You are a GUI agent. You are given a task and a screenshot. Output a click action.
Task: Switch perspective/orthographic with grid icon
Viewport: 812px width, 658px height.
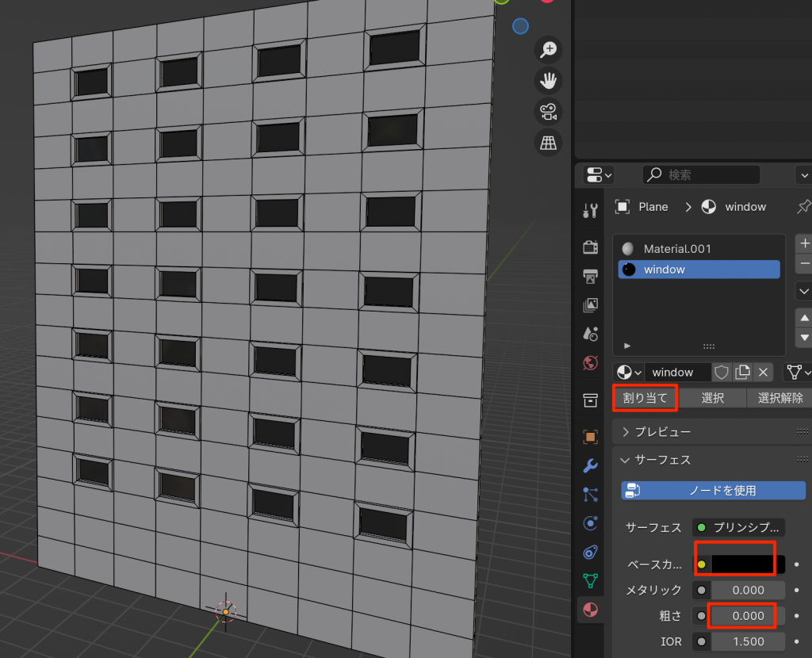coord(548,143)
